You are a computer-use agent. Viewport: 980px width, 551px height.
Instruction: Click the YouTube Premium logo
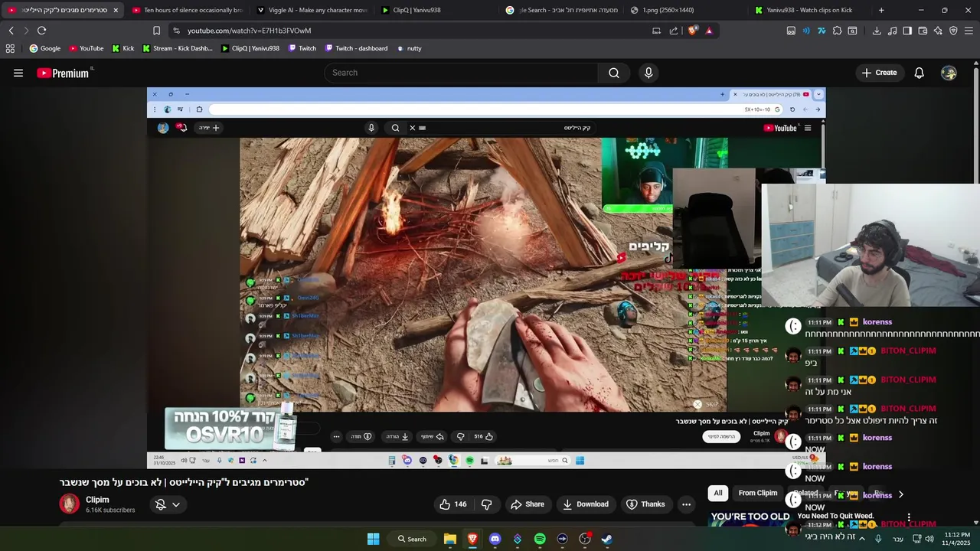point(64,73)
